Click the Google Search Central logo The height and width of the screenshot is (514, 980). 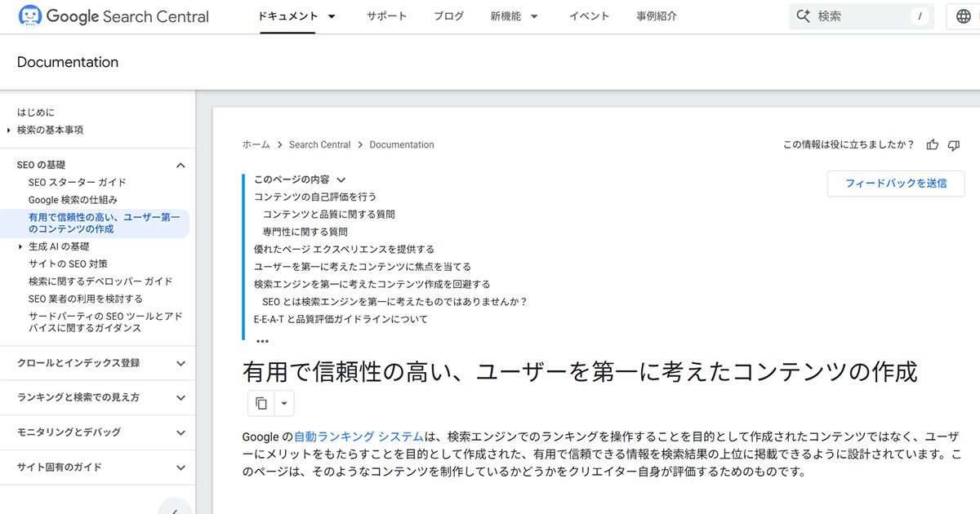click(114, 16)
